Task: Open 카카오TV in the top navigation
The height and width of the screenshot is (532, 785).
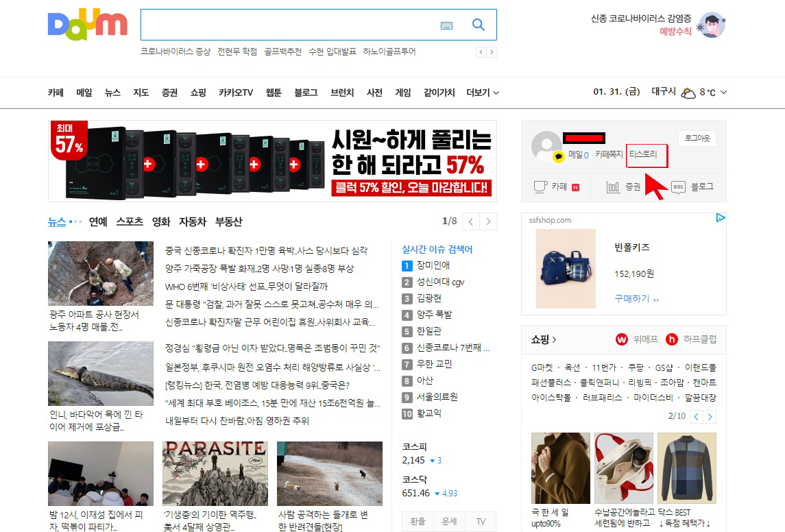Action: (236, 93)
